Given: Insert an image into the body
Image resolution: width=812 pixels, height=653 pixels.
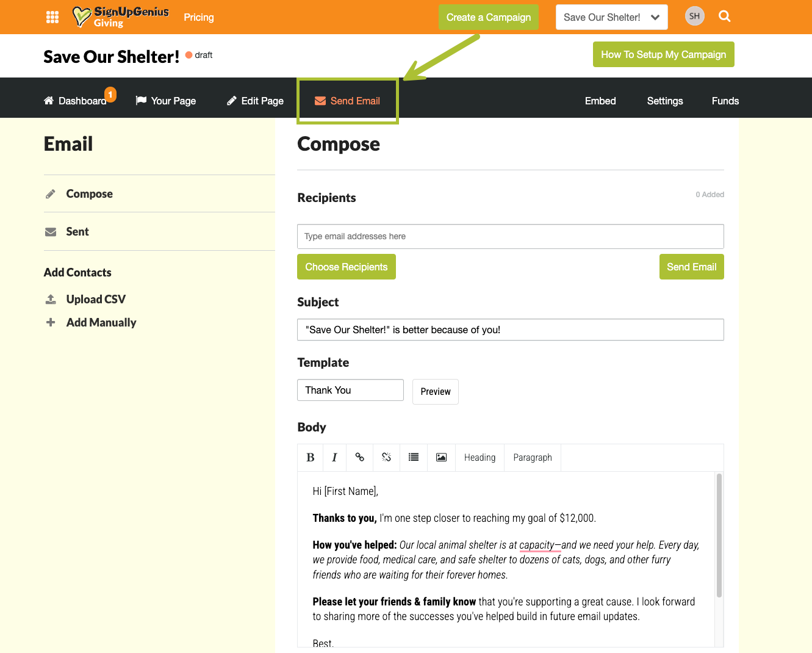Looking at the screenshot, I should 441,458.
